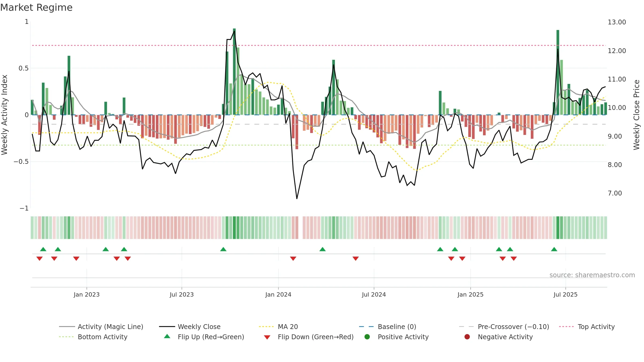The width and height of the screenshot is (644, 362).
Task: Click the 13.00 price axis tick
Action: [617, 22]
